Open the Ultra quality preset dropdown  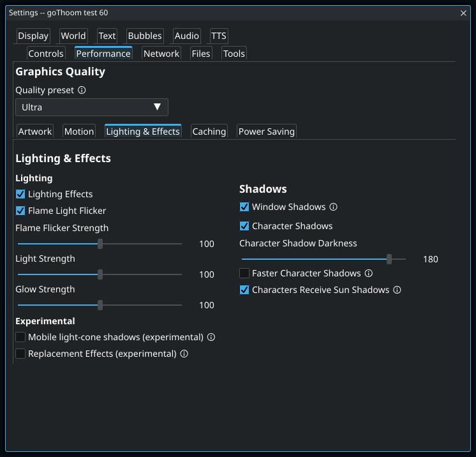92,107
